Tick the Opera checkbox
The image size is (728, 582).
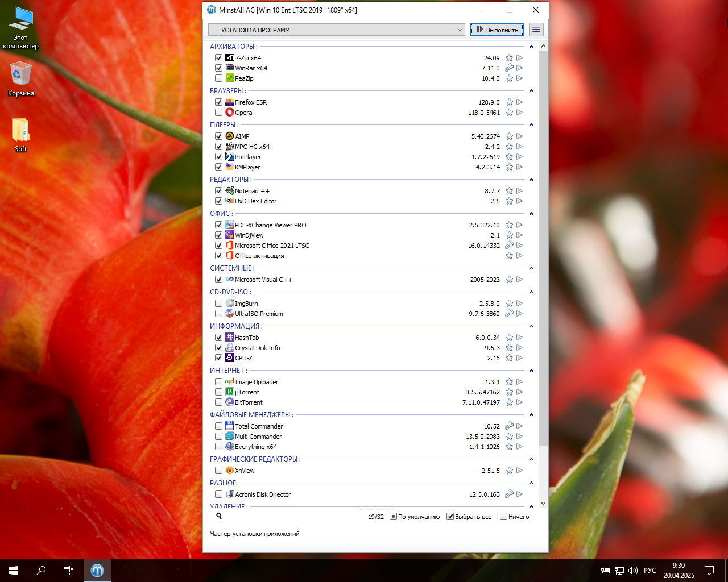(218, 113)
